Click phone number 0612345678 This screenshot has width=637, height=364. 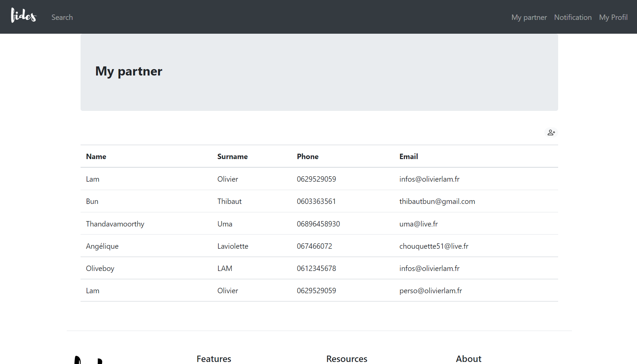(x=316, y=268)
